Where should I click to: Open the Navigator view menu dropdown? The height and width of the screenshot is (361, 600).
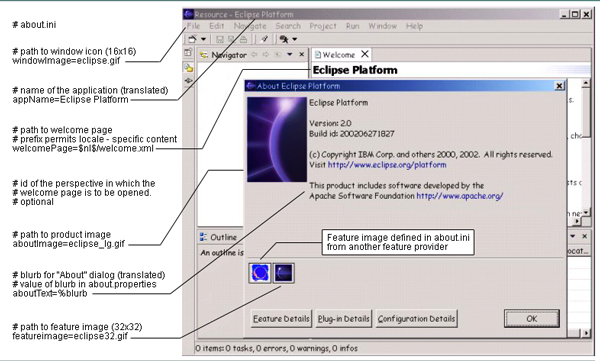click(x=290, y=55)
